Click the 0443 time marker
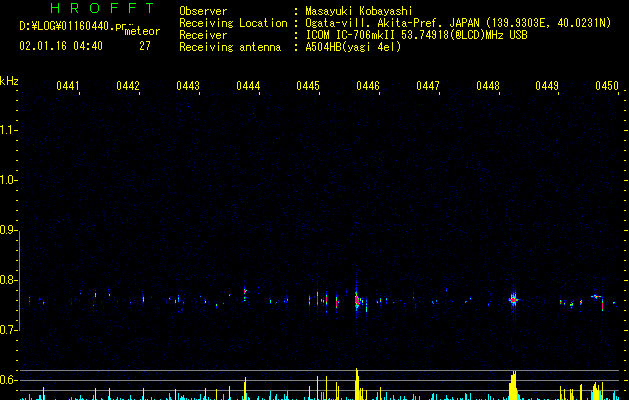This screenshot has height=400, width=629. coord(188,85)
